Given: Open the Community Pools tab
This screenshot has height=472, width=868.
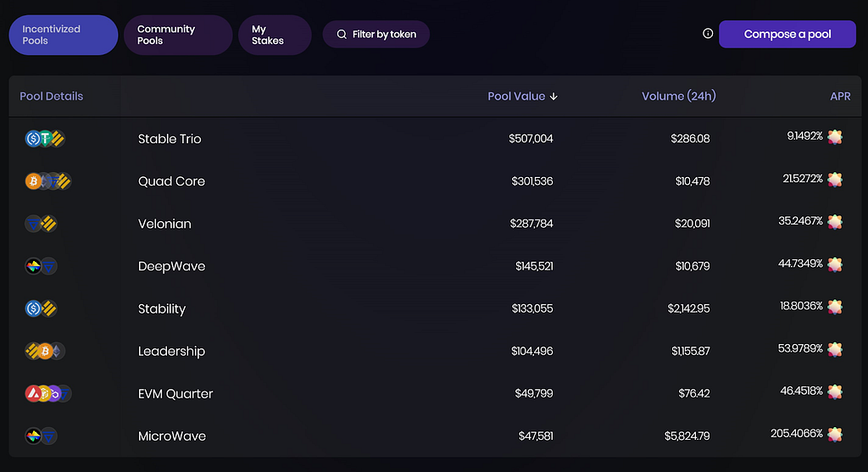Looking at the screenshot, I should point(177,35).
